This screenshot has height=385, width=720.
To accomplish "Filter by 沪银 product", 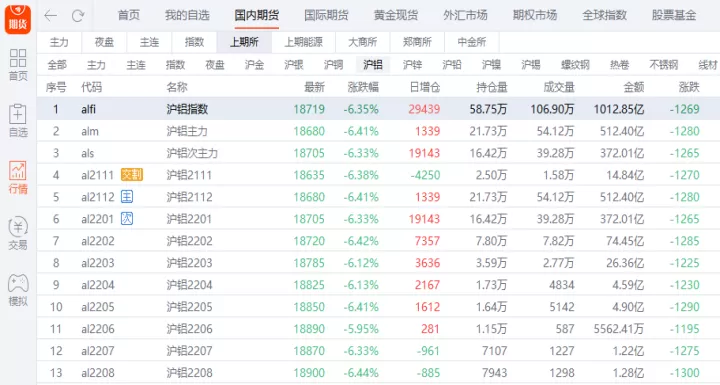I will (x=294, y=65).
